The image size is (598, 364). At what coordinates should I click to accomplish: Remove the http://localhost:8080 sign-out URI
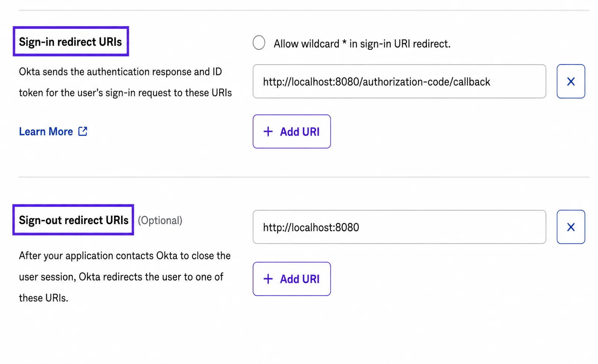[570, 227]
